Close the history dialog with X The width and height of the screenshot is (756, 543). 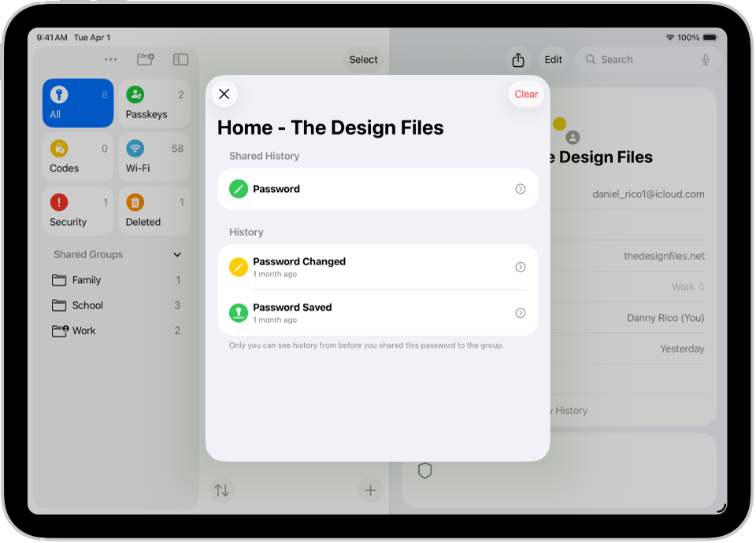[x=224, y=94]
